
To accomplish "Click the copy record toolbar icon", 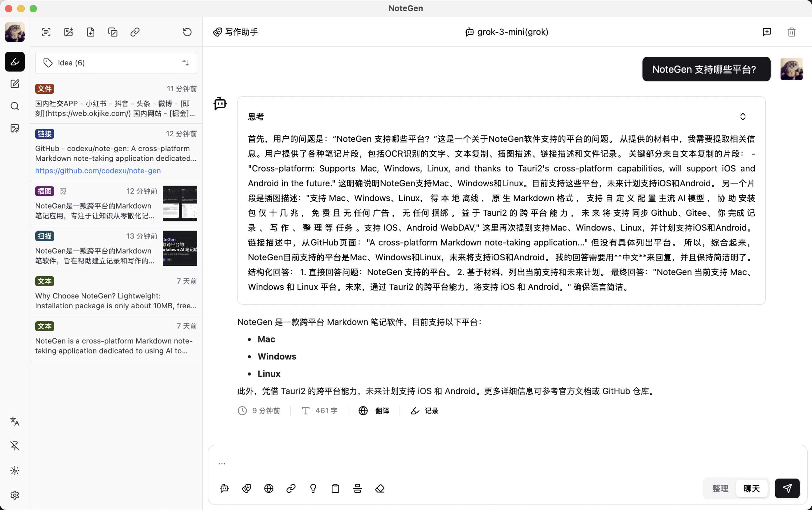I will point(113,32).
